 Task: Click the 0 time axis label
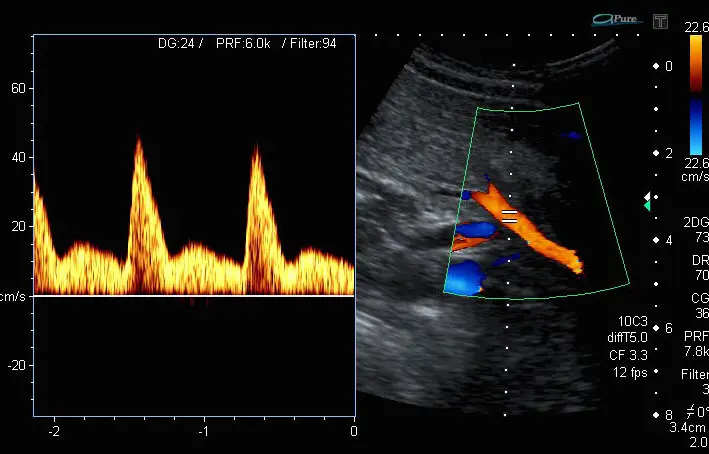[x=354, y=431]
